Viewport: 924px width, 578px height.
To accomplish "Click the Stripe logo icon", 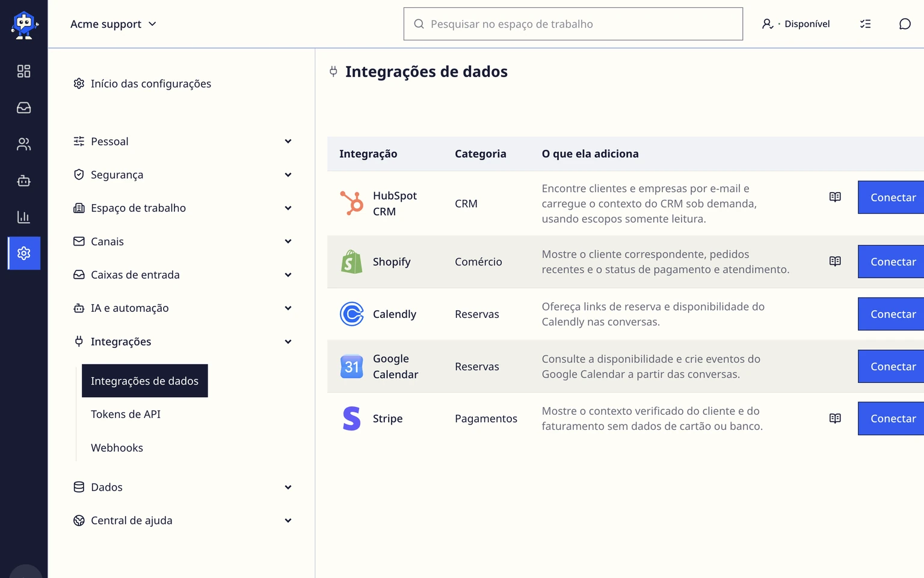I will pyautogui.click(x=351, y=418).
